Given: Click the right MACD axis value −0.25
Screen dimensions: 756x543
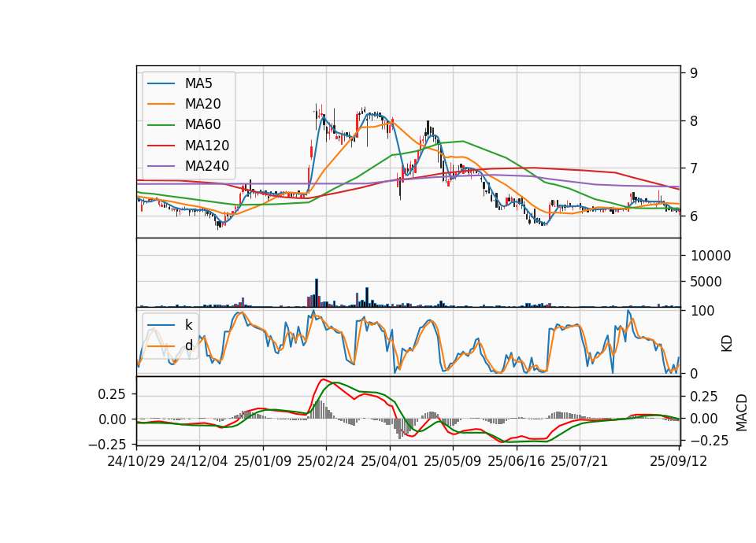Looking at the screenshot, I should point(710,441).
